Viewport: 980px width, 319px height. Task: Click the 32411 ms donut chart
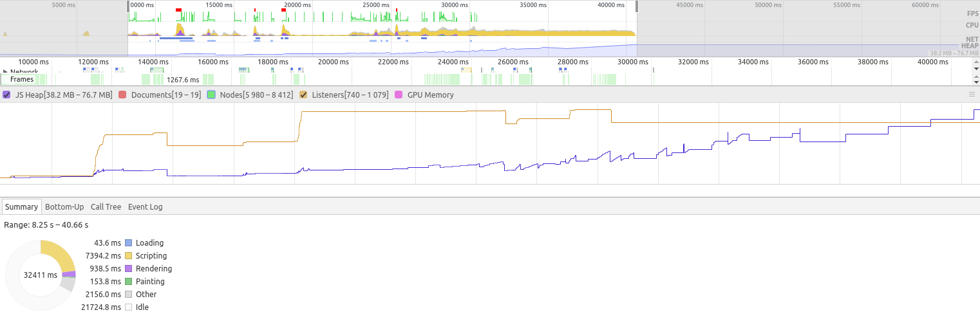click(x=40, y=275)
